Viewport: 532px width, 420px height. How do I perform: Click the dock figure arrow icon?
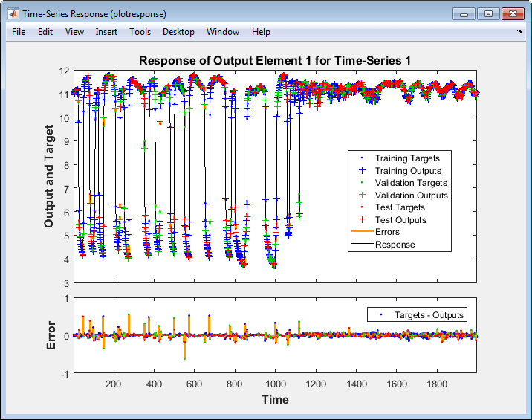[x=519, y=32]
